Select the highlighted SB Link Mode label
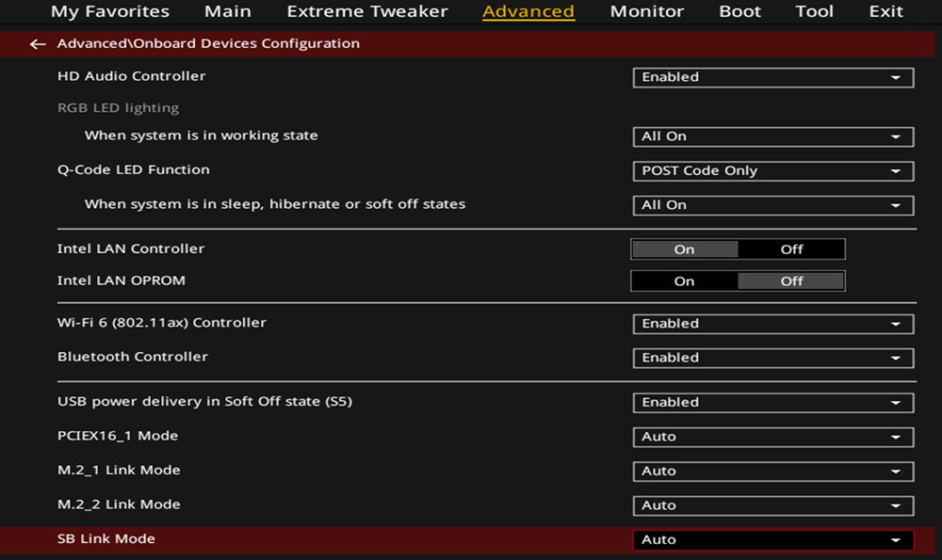 pyautogui.click(x=106, y=538)
